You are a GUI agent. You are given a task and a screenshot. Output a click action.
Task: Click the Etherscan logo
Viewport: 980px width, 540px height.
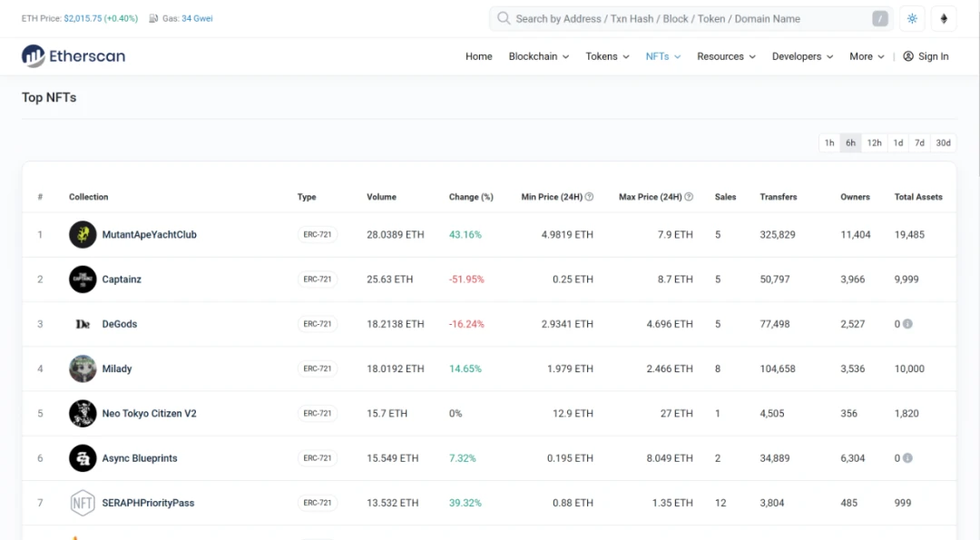pyautogui.click(x=73, y=56)
